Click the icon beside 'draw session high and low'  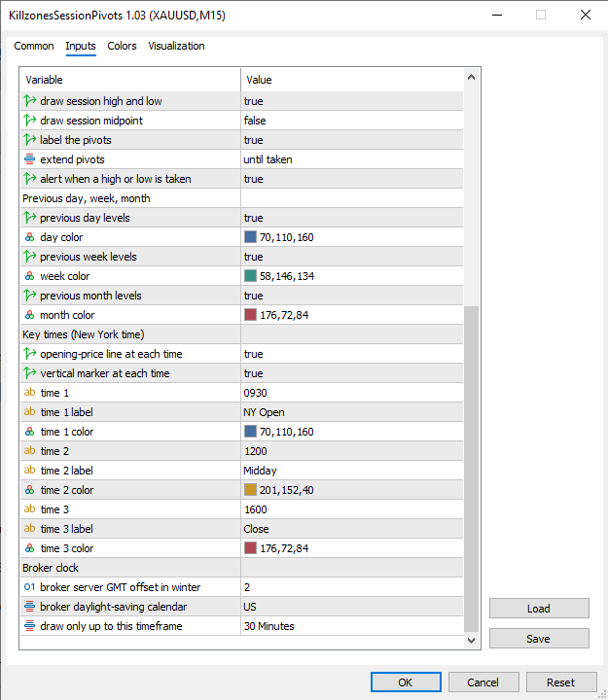30,101
